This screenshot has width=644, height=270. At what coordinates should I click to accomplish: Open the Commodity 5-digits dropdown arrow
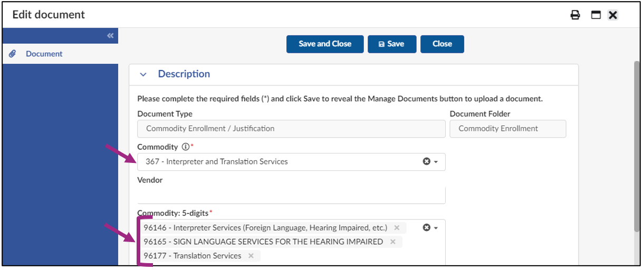tap(436, 228)
